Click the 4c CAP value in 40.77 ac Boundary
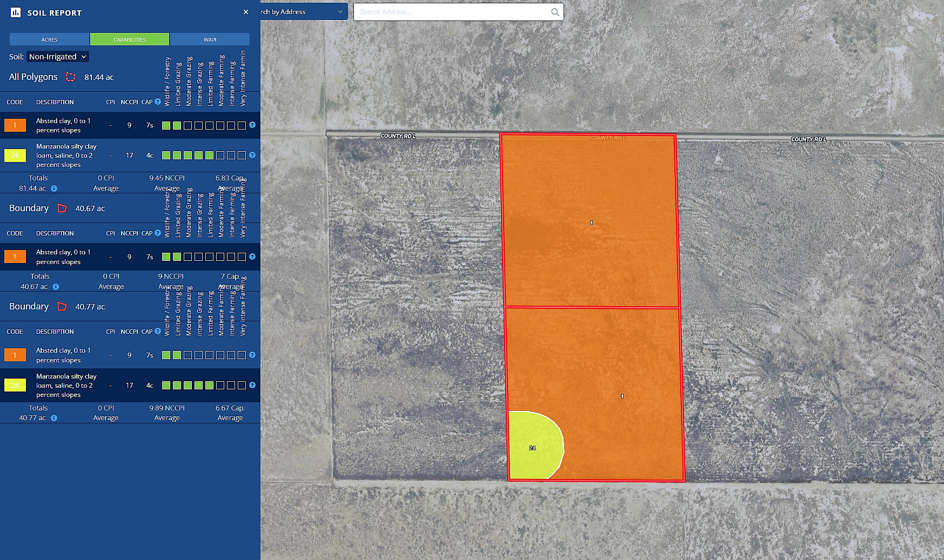Viewport: 944px width, 560px height. coord(150,386)
